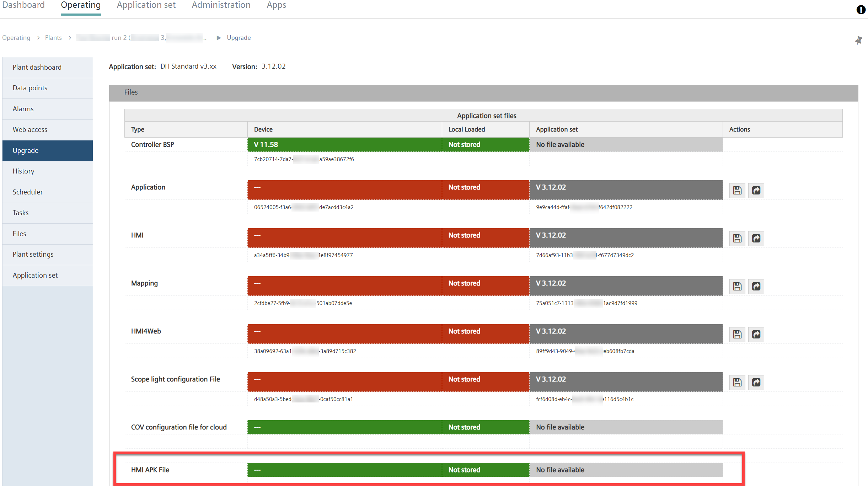Click upload arrow icon for Scope light configuration
868x486 pixels.
pos(756,383)
